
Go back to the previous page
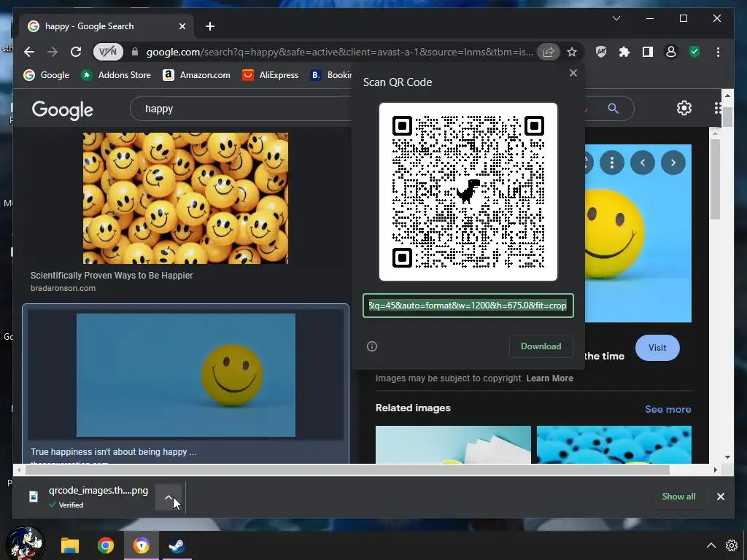29,52
